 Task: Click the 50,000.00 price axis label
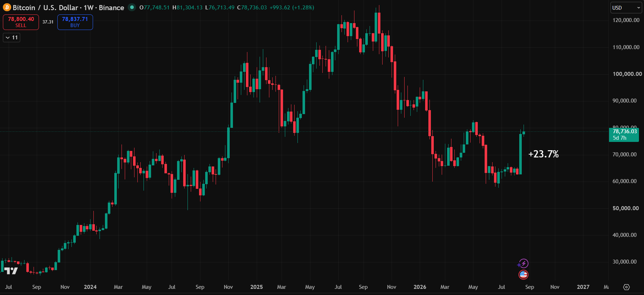click(x=626, y=208)
